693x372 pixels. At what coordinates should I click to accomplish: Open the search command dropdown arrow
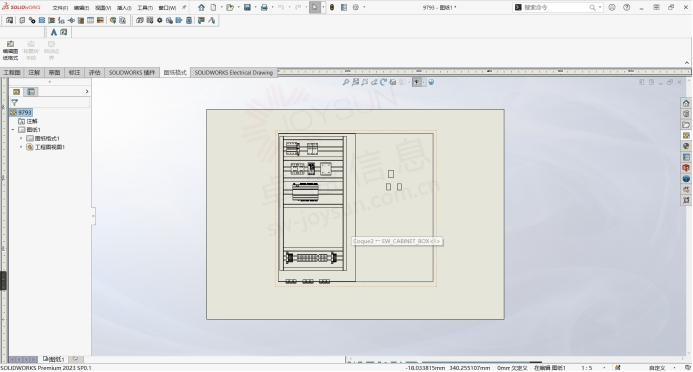(x=600, y=8)
